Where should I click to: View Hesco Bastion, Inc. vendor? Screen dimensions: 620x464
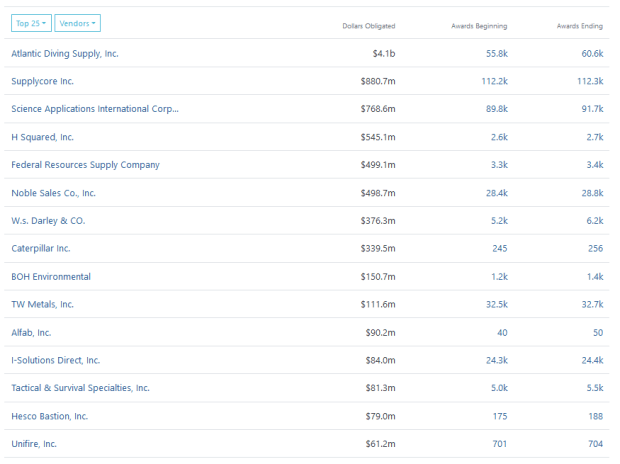[50, 416]
